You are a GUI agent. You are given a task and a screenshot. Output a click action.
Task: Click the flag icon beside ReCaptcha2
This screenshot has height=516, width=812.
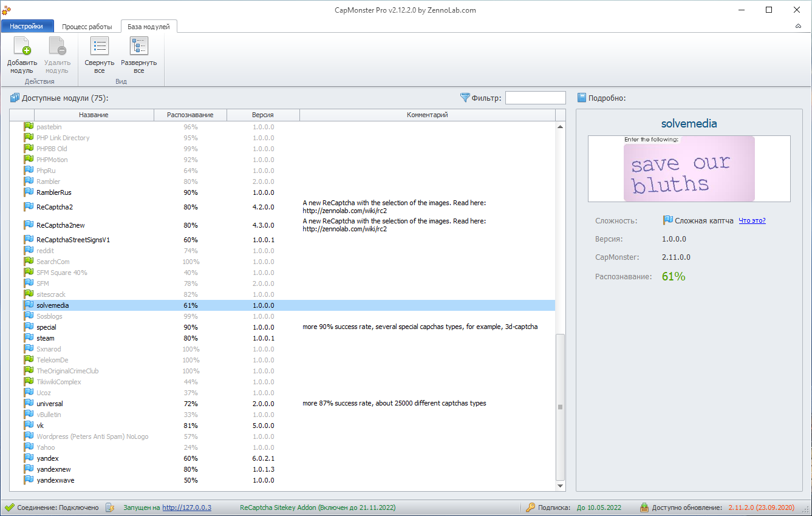point(29,207)
